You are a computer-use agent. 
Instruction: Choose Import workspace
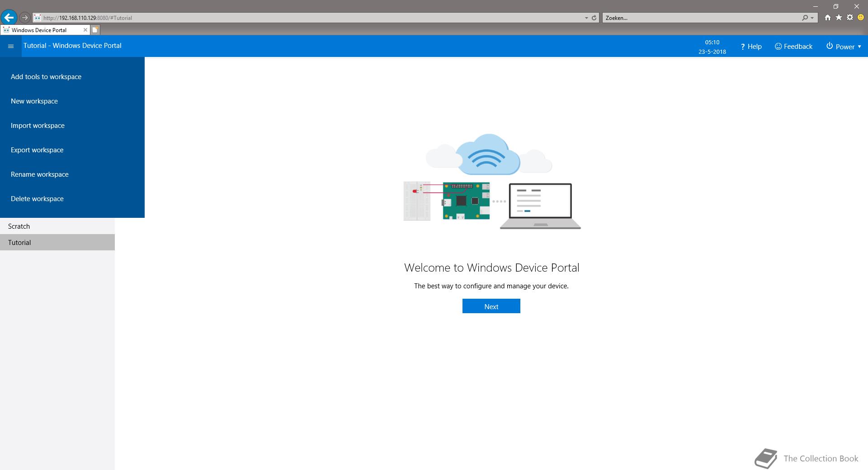pyautogui.click(x=72, y=125)
